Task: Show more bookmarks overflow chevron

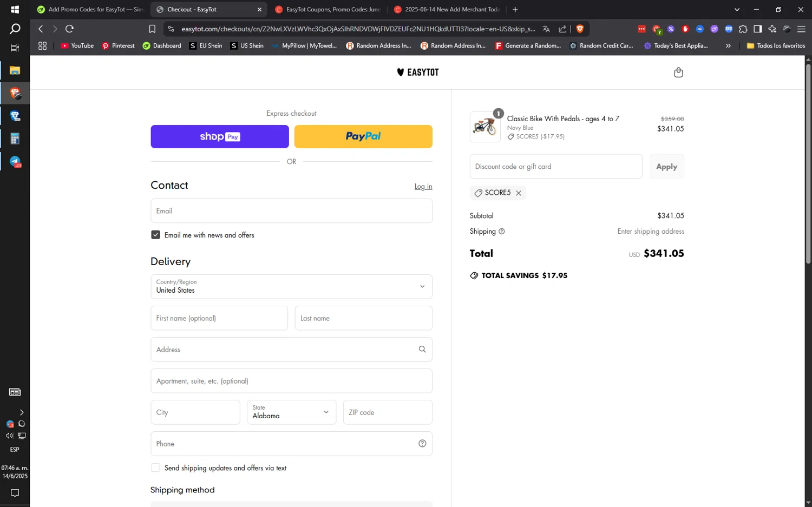Action: point(728,46)
